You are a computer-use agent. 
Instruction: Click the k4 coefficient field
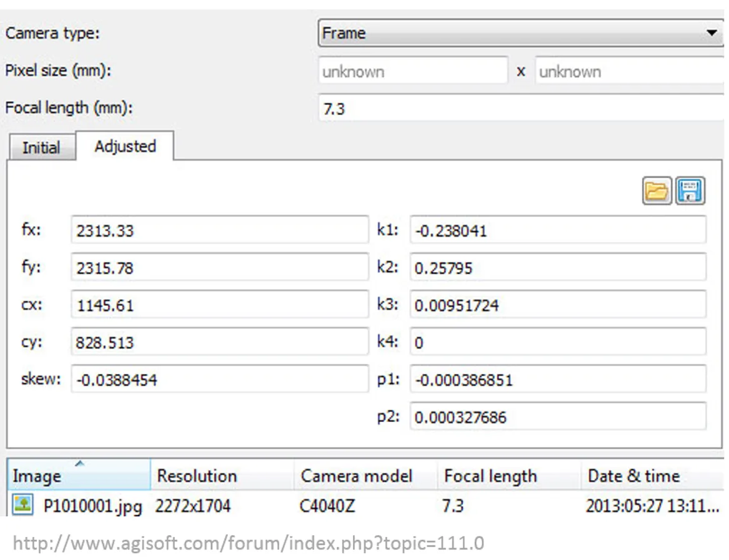[x=557, y=342]
